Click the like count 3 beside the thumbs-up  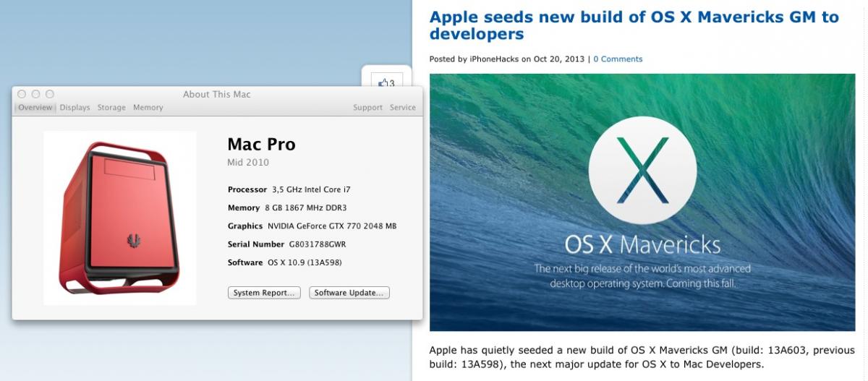[x=392, y=83]
